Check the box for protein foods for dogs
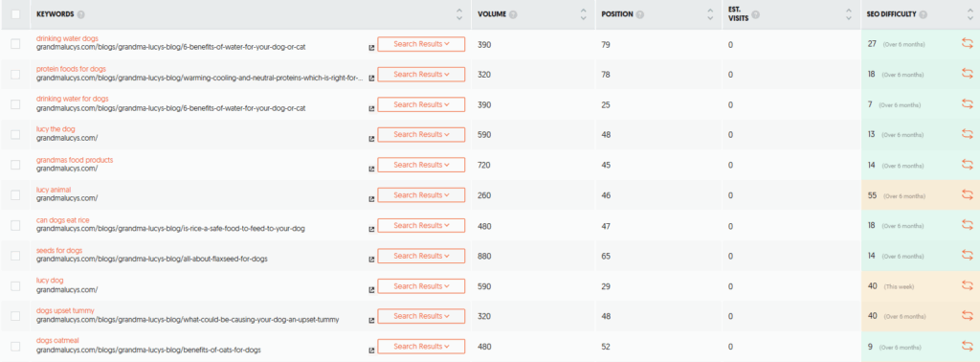Viewport: 980px width, 362px height. 15,75
